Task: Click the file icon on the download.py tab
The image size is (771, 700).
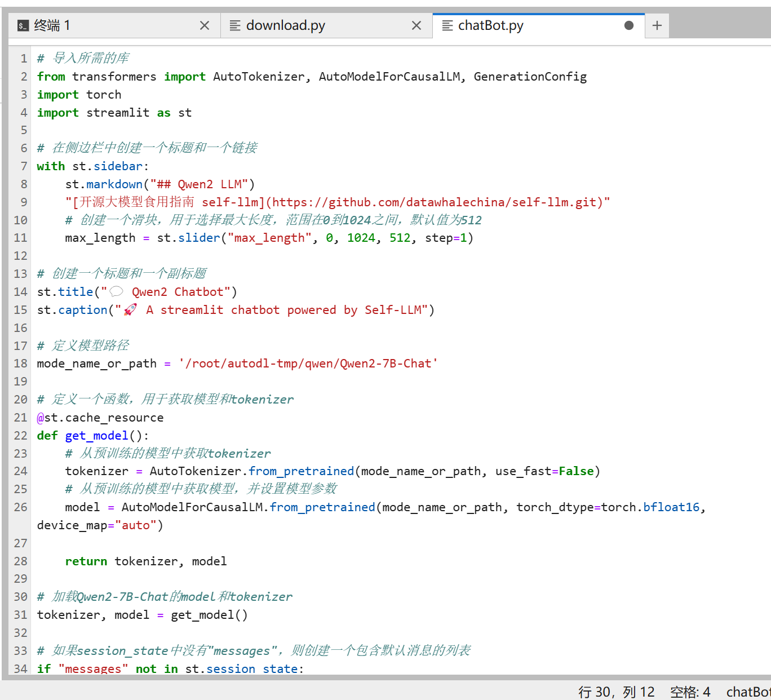Action: click(x=235, y=25)
